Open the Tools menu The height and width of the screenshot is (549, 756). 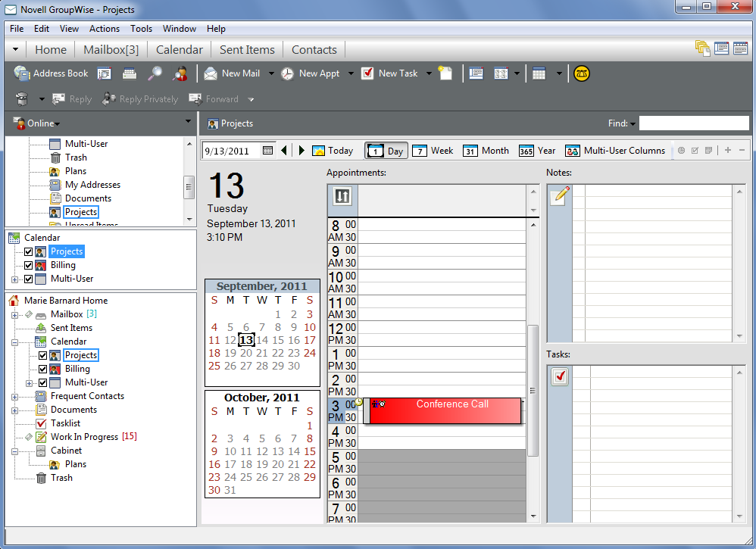coord(141,29)
